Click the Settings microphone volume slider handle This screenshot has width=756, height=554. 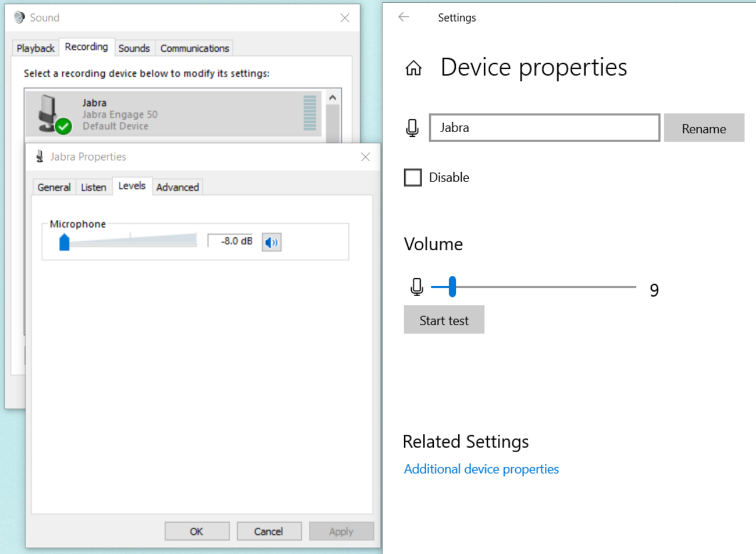coord(452,287)
